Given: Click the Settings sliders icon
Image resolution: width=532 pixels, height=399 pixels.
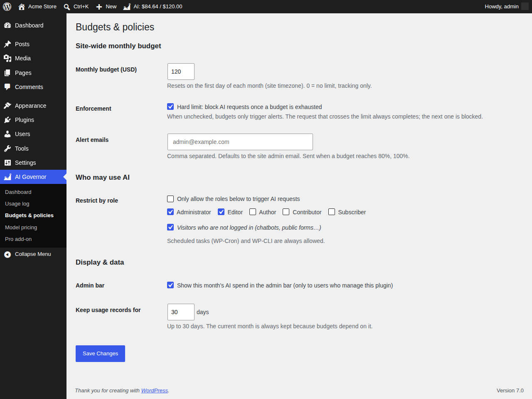Looking at the screenshot, I should (x=7, y=163).
